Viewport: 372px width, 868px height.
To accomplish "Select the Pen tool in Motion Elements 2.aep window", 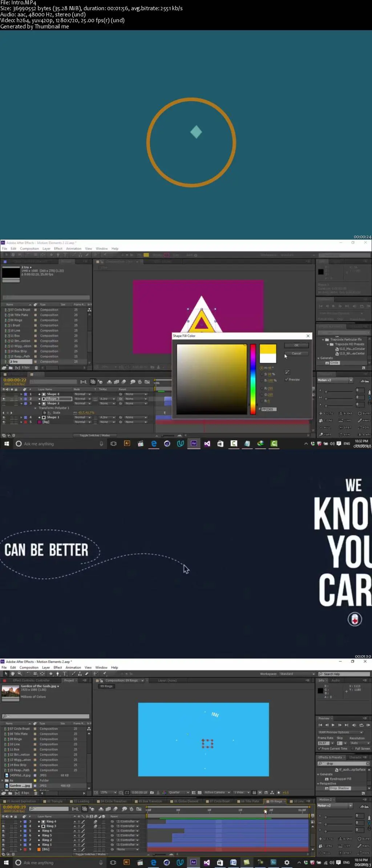I will (x=57, y=674).
